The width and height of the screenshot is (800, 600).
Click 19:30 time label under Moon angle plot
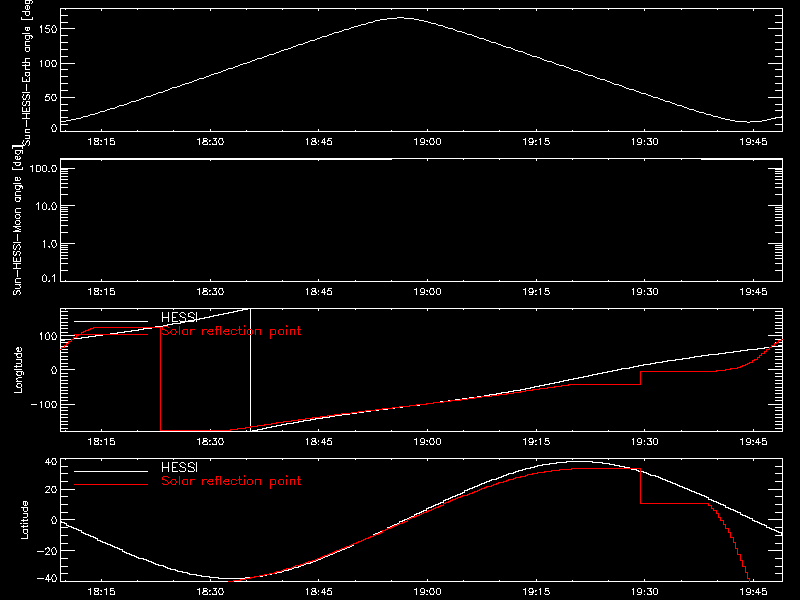pyautogui.click(x=644, y=291)
